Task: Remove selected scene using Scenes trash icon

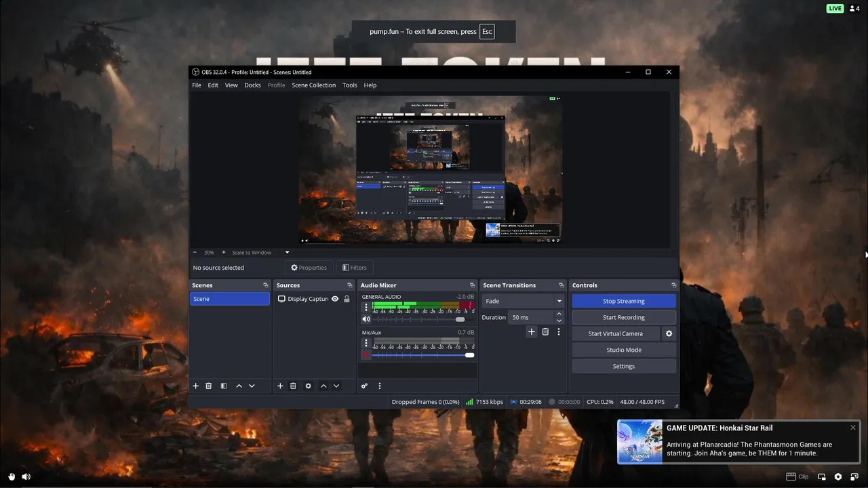Action: pos(209,386)
